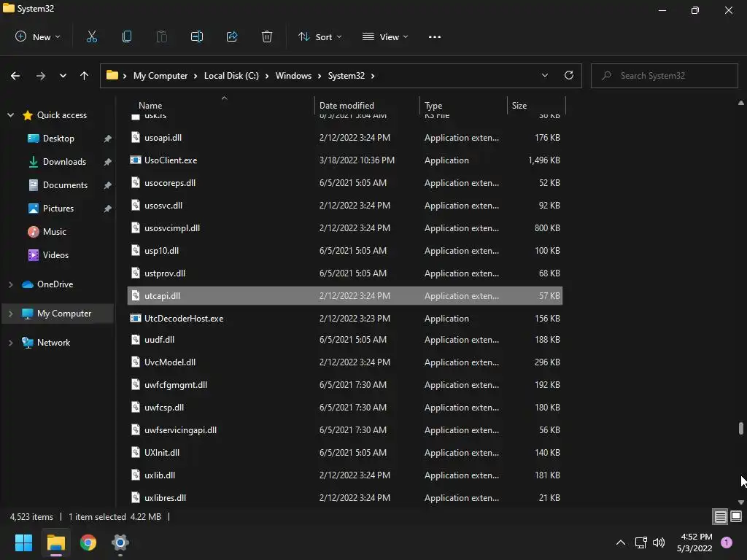Open the Desktop quick access folder
This screenshot has width=747, height=560.
coord(58,139)
